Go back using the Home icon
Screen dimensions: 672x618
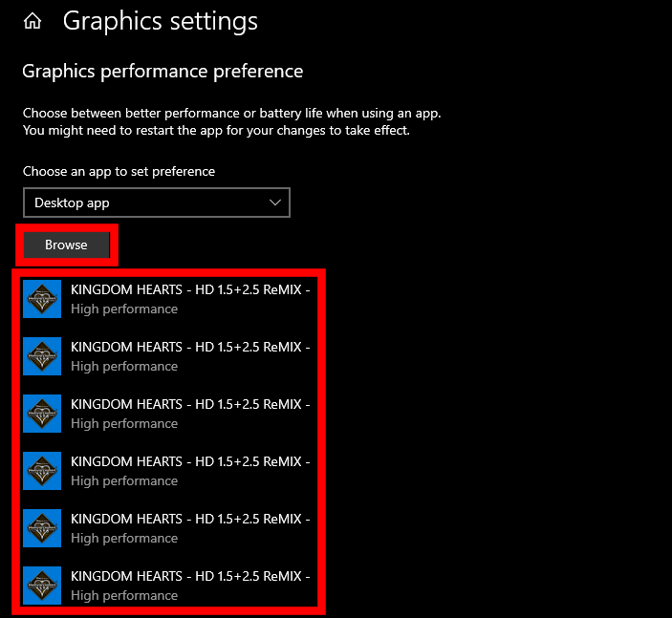(x=33, y=21)
